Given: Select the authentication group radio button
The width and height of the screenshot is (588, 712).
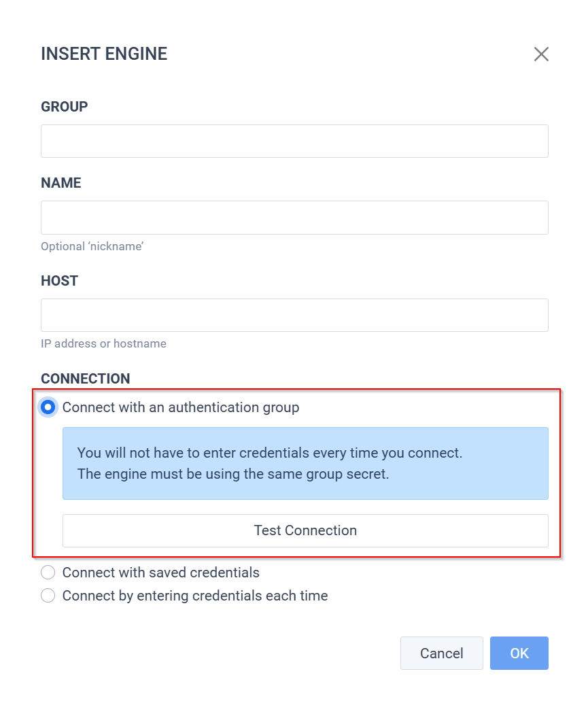Looking at the screenshot, I should point(48,407).
